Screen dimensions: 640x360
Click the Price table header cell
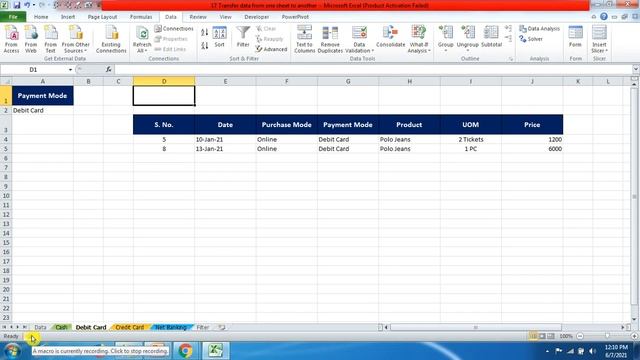click(532, 124)
